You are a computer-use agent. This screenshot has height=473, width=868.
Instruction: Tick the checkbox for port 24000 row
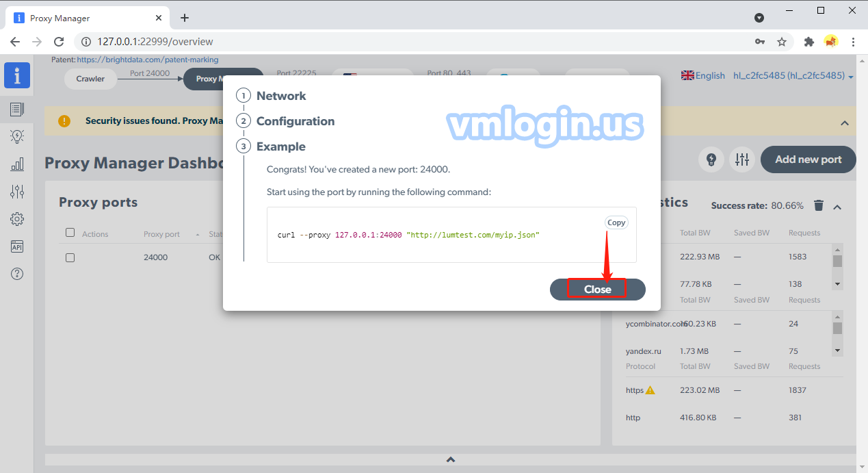[x=70, y=258]
